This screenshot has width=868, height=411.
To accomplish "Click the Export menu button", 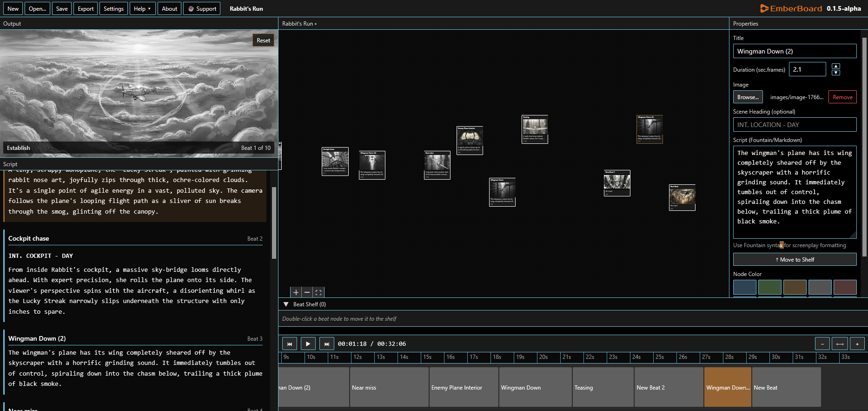I will tap(86, 9).
